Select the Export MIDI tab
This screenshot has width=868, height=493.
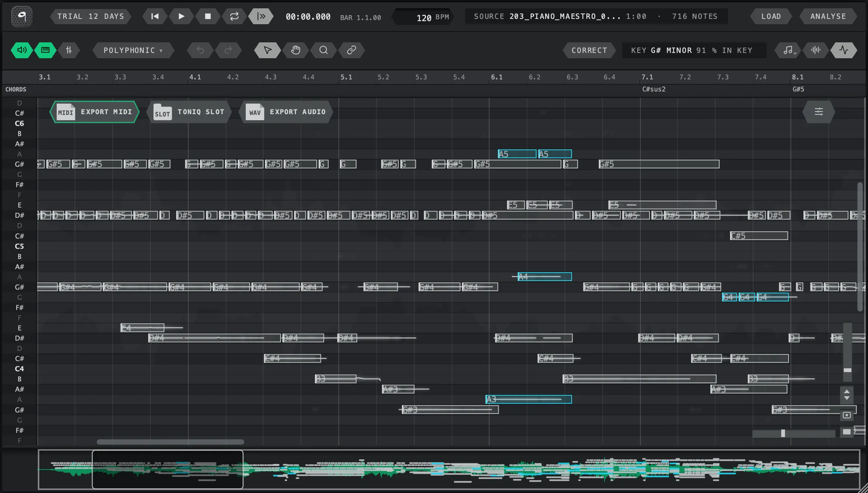click(95, 112)
